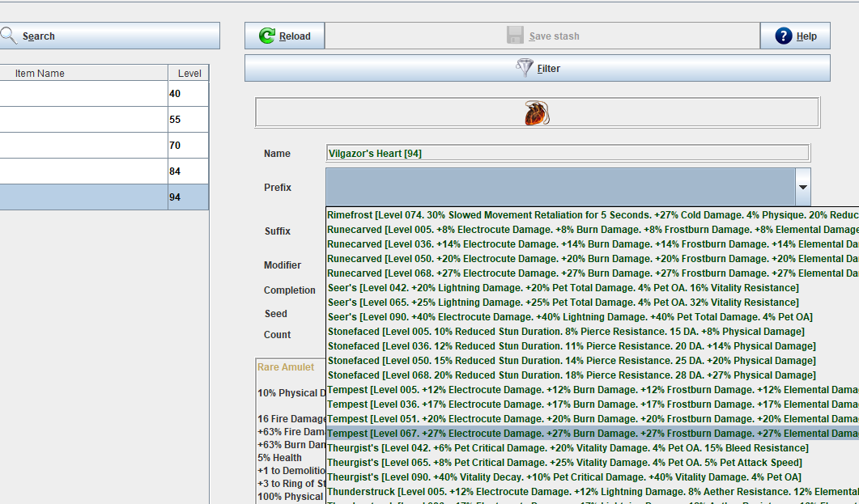Select the level 84 item row
The height and width of the screenshot is (504, 859).
104,172
